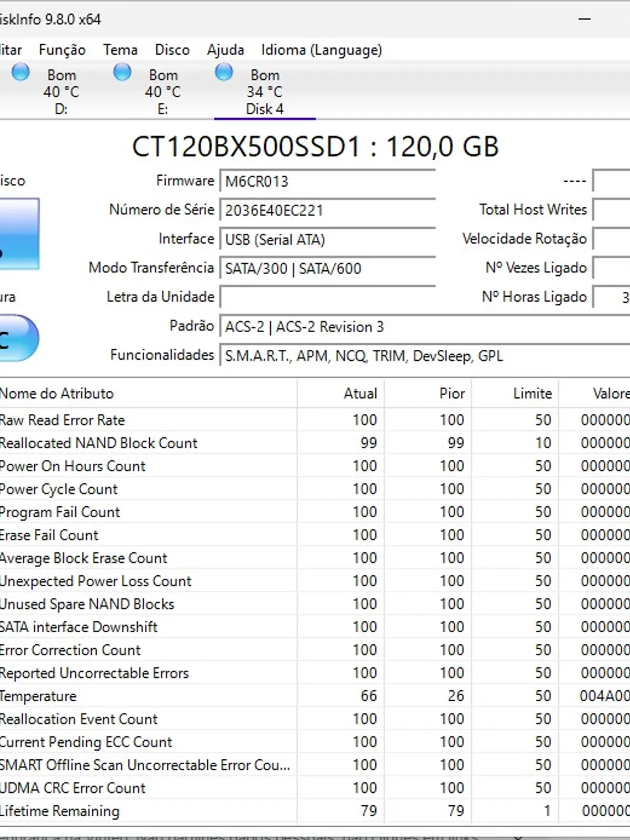Click the Atual column header
630x840 pixels.
[x=340, y=393]
